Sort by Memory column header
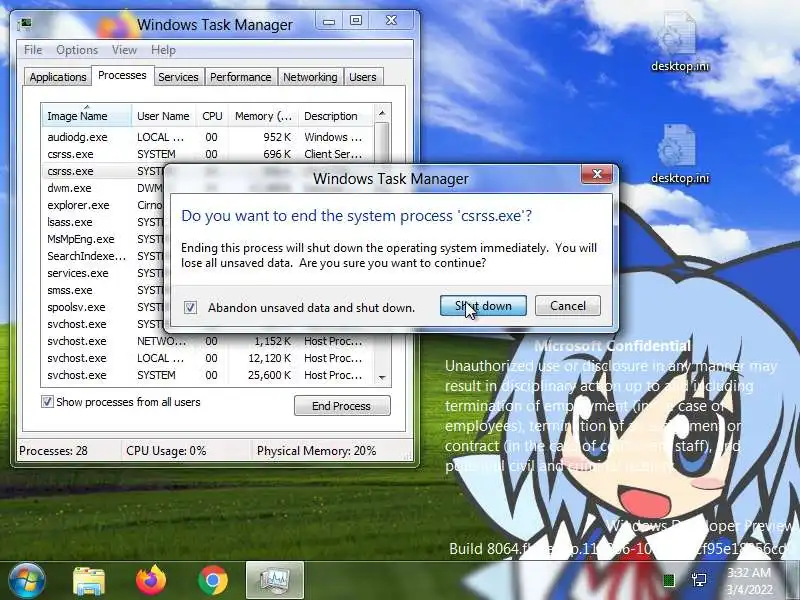The height and width of the screenshot is (600, 800). 263,116
